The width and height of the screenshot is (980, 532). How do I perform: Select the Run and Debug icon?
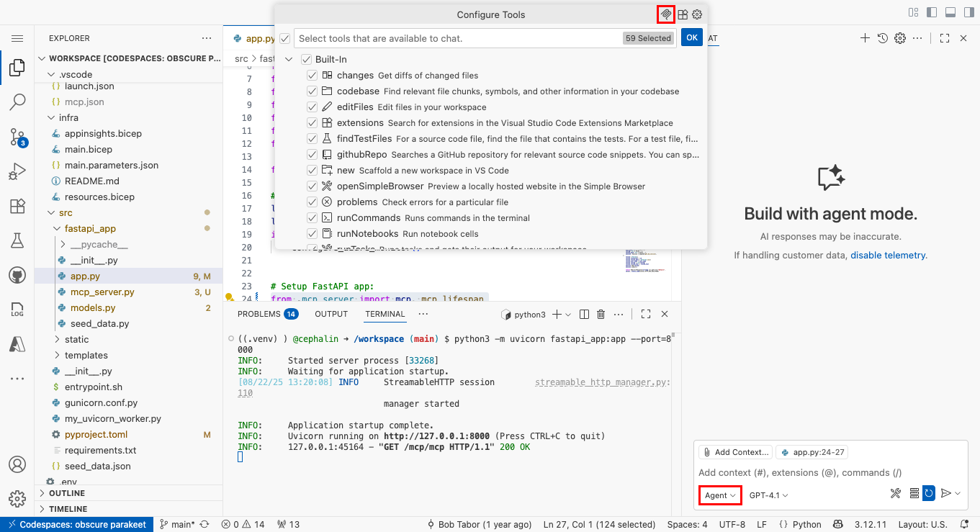click(x=17, y=171)
